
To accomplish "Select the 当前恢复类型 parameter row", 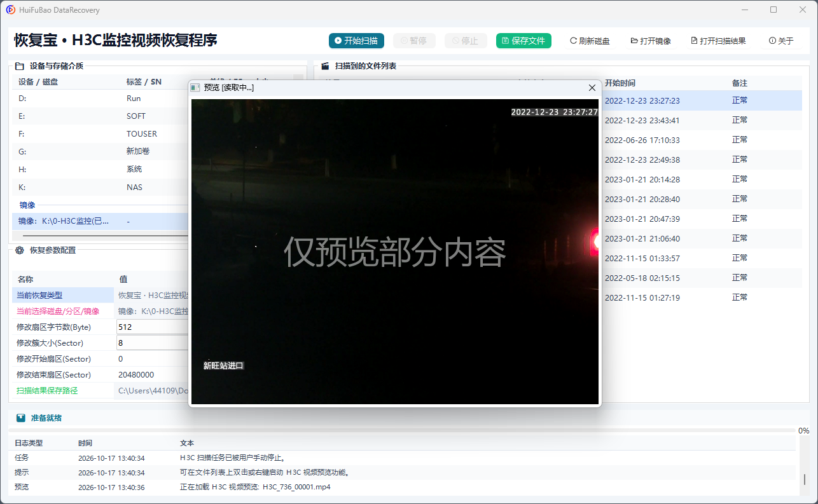I will point(100,295).
